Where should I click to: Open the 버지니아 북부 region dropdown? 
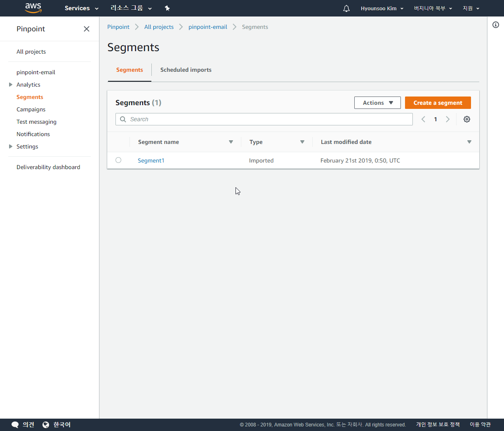tap(433, 8)
